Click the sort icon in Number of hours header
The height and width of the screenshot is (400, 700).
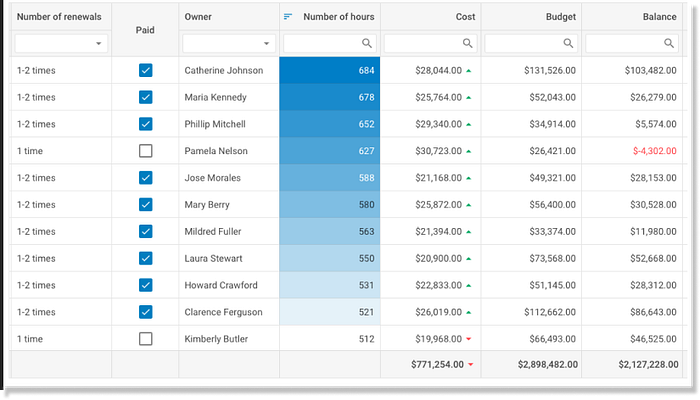(x=288, y=17)
